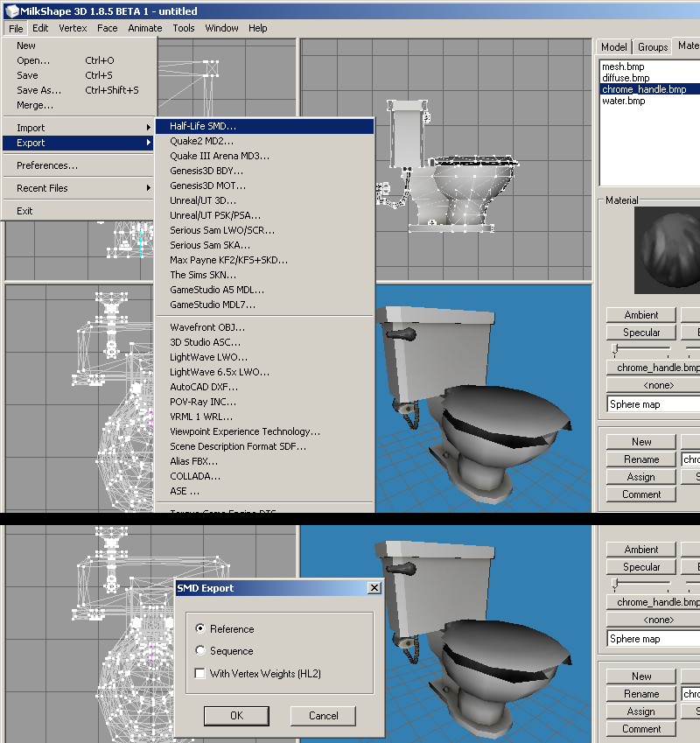Select Unreal/UT 3D... export option
The width and height of the screenshot is (700, 743).
click(265, 200)
